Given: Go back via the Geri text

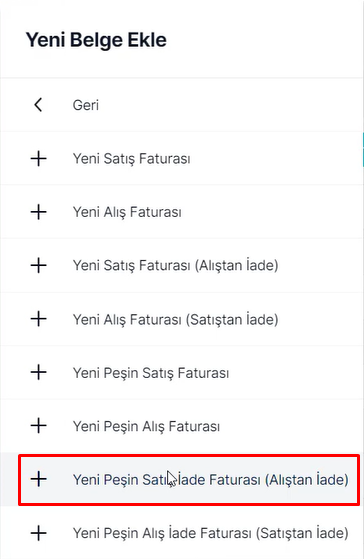Looking at the screenshot, I should [x=86, y=105].
